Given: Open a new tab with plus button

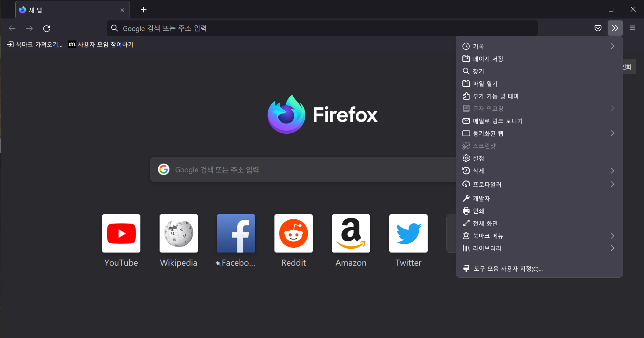Looking at the screenshot, I should [x=144, y=10].
